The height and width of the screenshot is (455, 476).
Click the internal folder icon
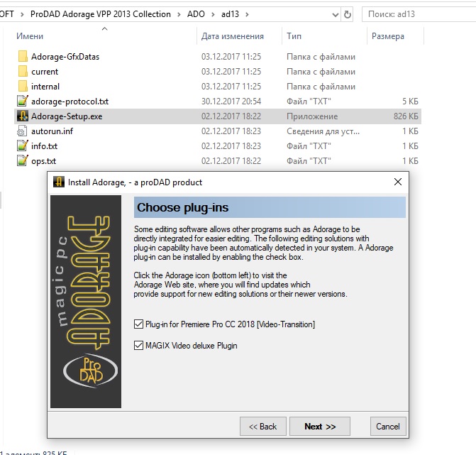pos(23,87)
